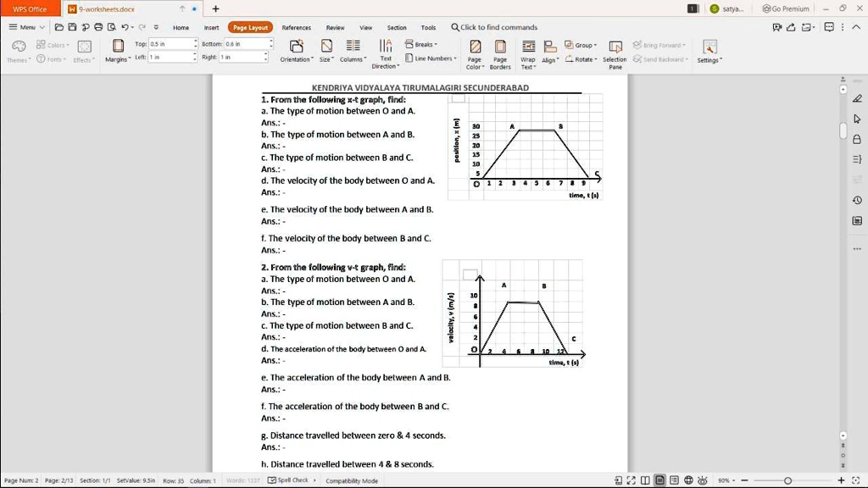The width and height of the screenshot is (868, 488).
Task: Open the WPS Office home tab
Action: point(30,8)
